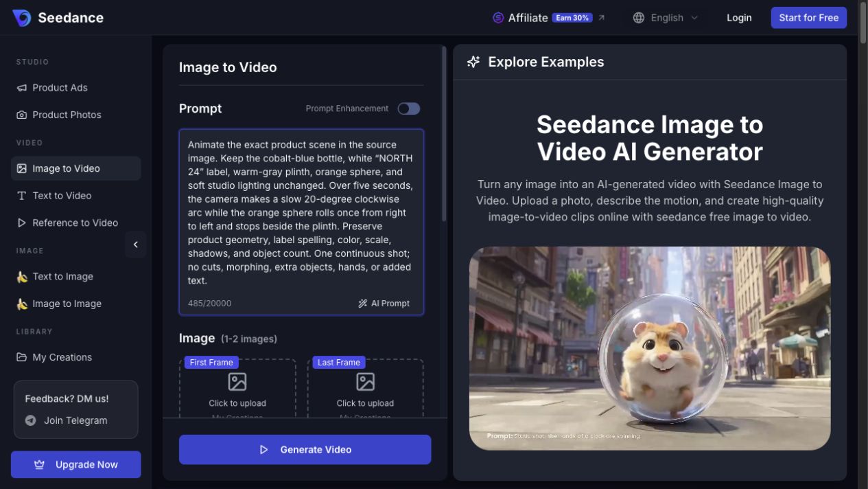
Task: Toggle the Prompt Enhancement switch
Action: click(409, 109)
